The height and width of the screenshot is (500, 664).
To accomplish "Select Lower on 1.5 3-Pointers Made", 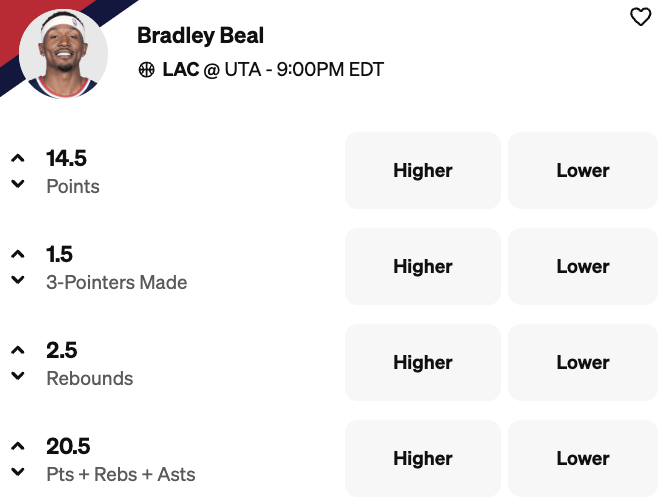I will coord(583,267).
